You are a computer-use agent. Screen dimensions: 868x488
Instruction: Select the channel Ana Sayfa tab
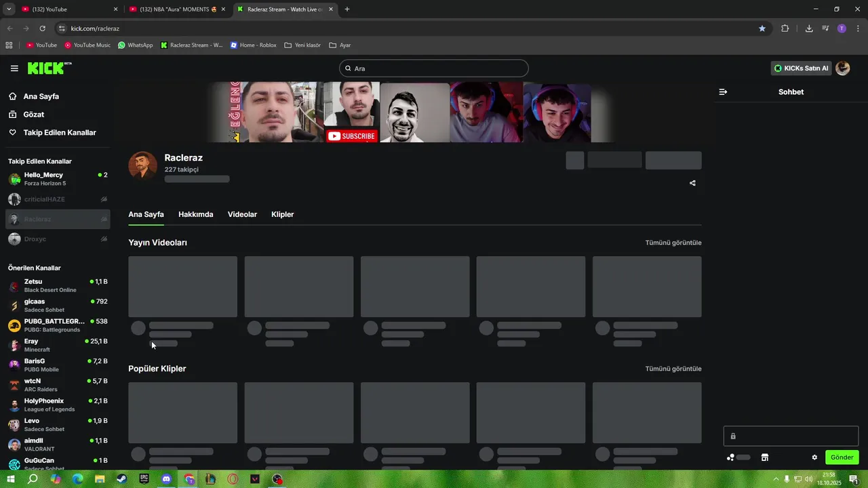(x=146, y=214)
